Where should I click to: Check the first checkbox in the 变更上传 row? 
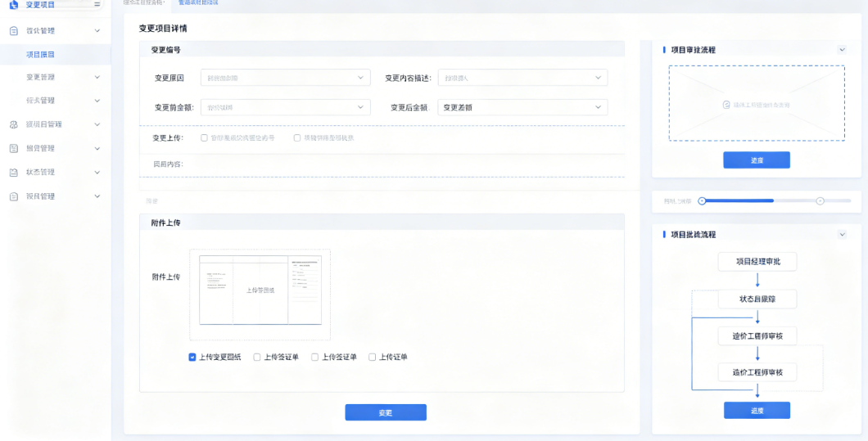pos(204,137)
